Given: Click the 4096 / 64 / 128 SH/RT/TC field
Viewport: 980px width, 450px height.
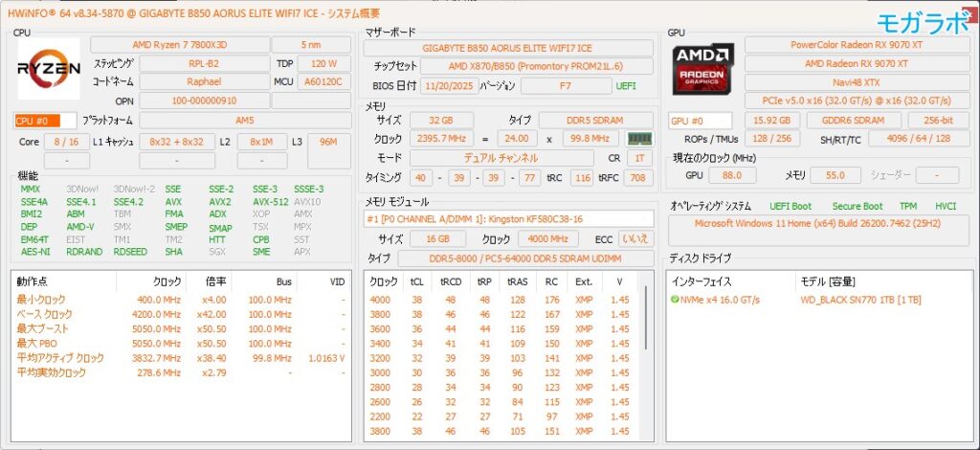Looking at the screenshot, I should (x=919, y=139).
